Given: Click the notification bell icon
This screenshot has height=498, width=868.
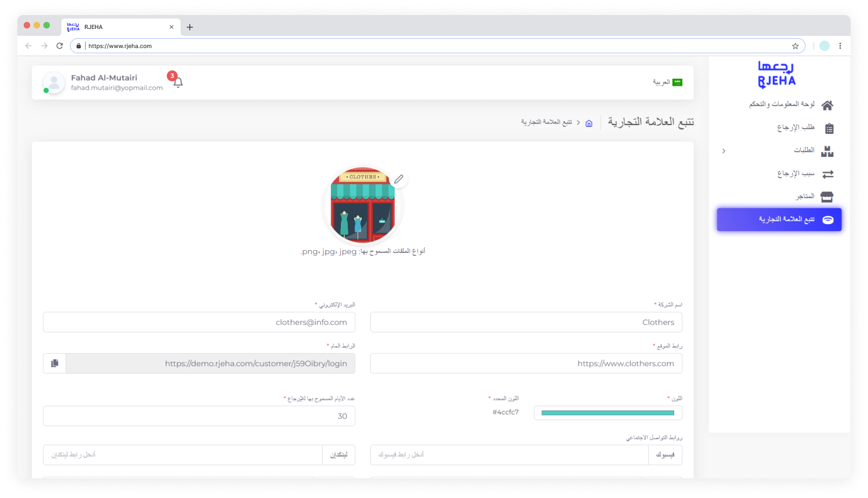Looking at the screenshot, I should [x=178, y=82].
